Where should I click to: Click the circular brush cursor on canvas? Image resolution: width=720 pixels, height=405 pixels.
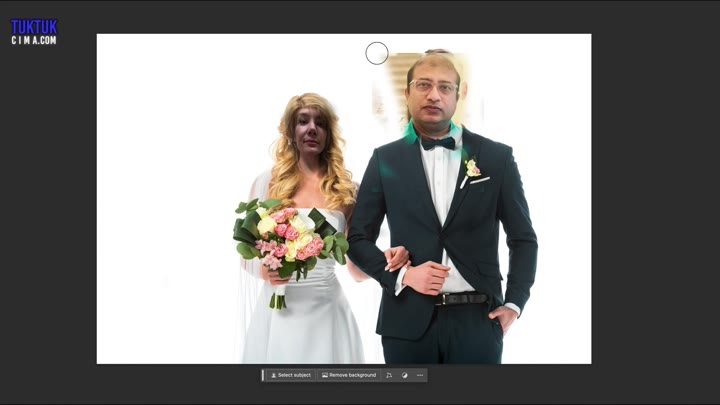point(376,54)
